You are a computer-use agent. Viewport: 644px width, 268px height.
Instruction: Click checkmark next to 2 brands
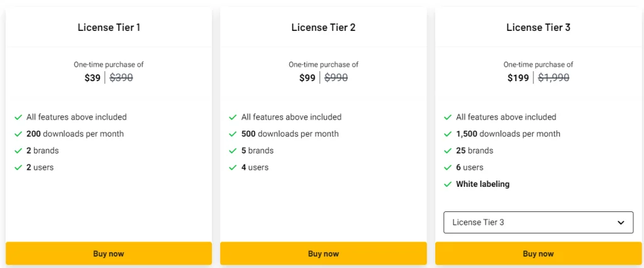[x=18, y=151]
